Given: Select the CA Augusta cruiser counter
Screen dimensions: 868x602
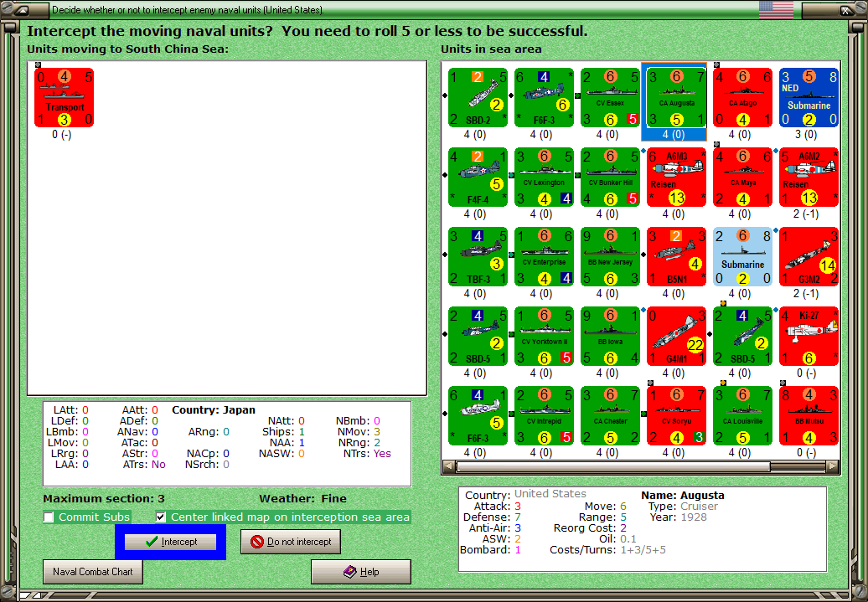Looking at the screenshot, I should tap(676, 97).
